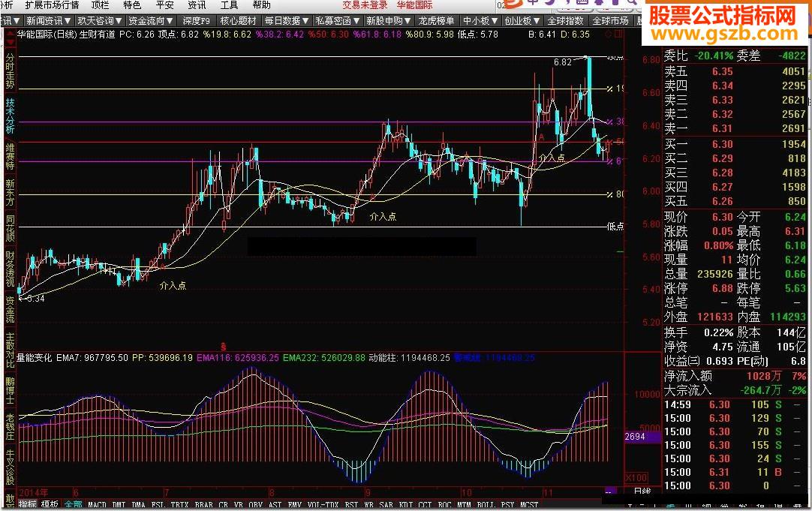Click the 6.31 tick row marked B
This screenshot has height=511, width=812.
point(734,472)
